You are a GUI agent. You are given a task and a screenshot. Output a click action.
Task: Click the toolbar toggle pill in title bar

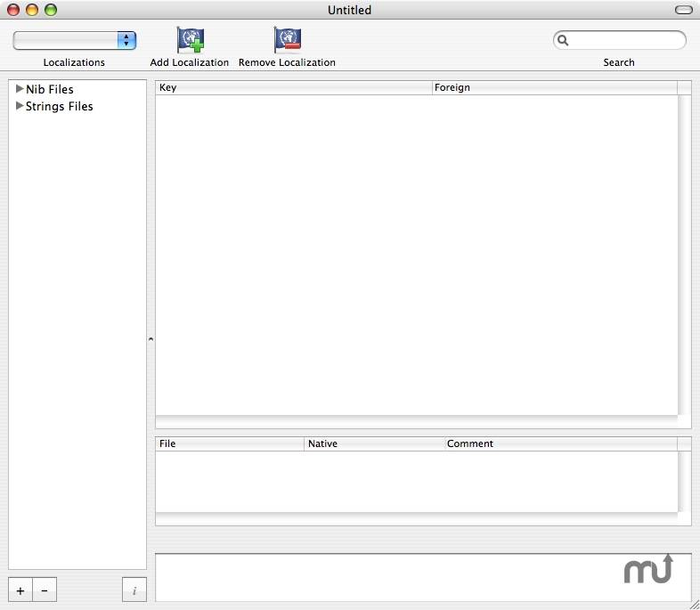pyautogui.click(x=683, y=10)
